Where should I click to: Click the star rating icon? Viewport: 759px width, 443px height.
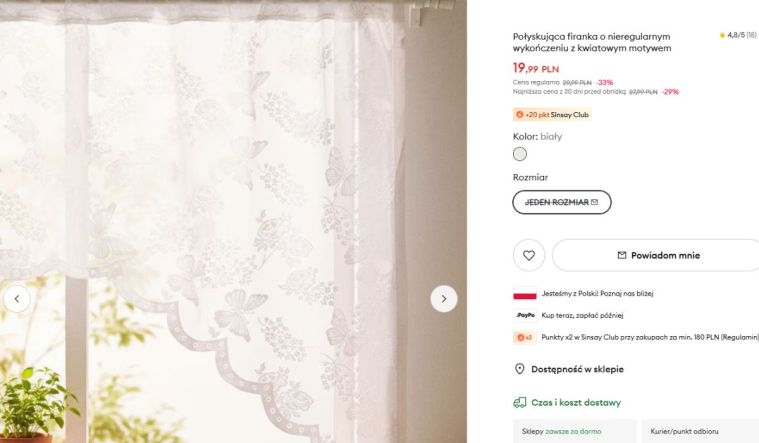tap(722, 35)
